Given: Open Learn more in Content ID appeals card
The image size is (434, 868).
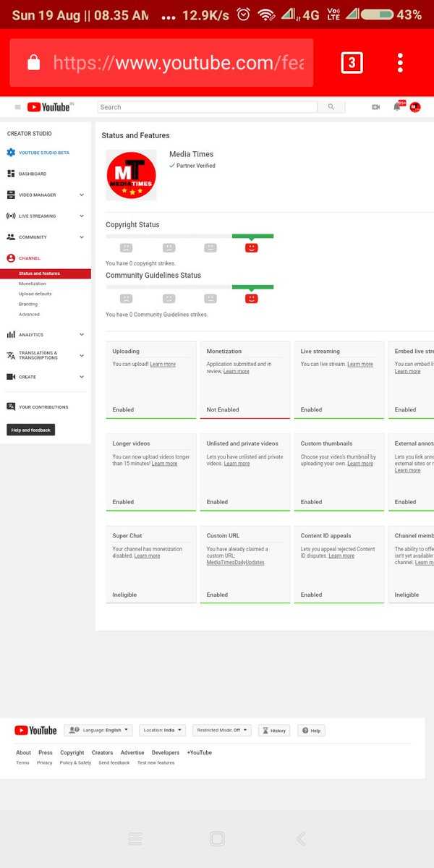Looking at the screenshot, I should [341, 556].
